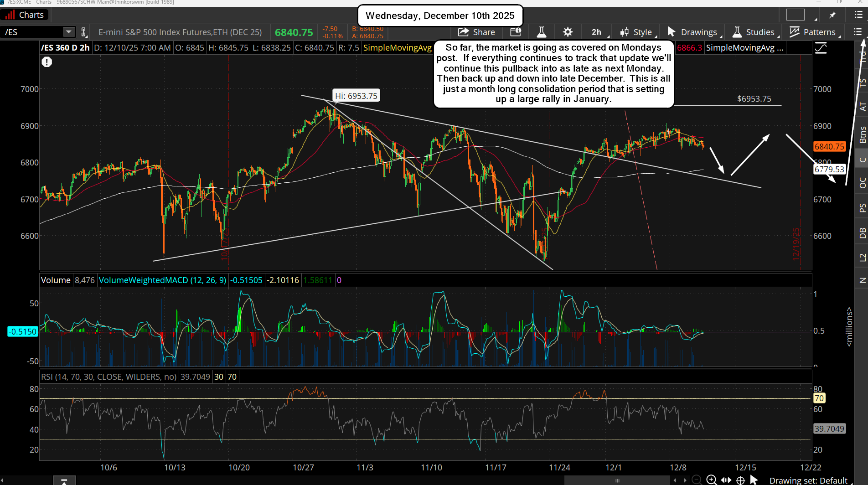Open the Charts bar-chart icon top-left

pos(10,15)
